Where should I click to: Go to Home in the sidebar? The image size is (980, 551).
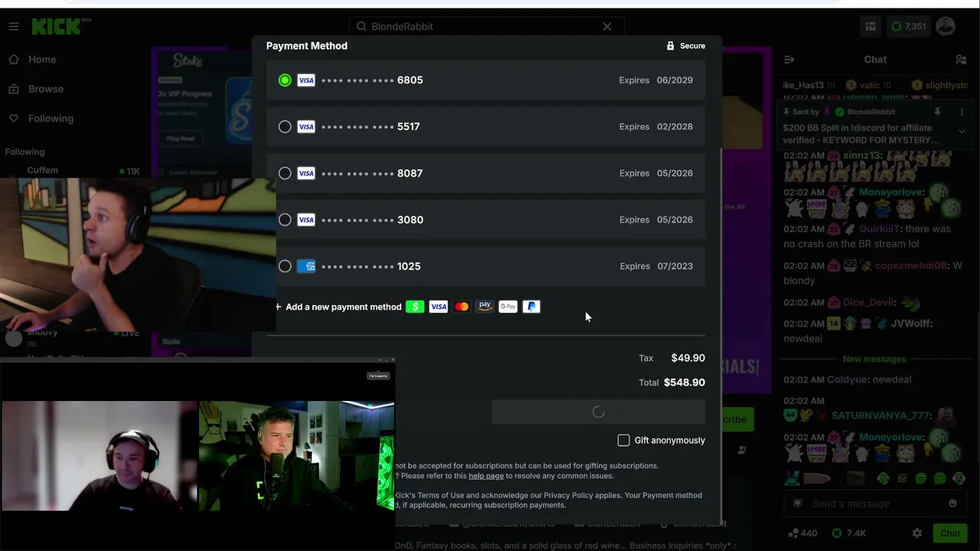pos(42,60)
